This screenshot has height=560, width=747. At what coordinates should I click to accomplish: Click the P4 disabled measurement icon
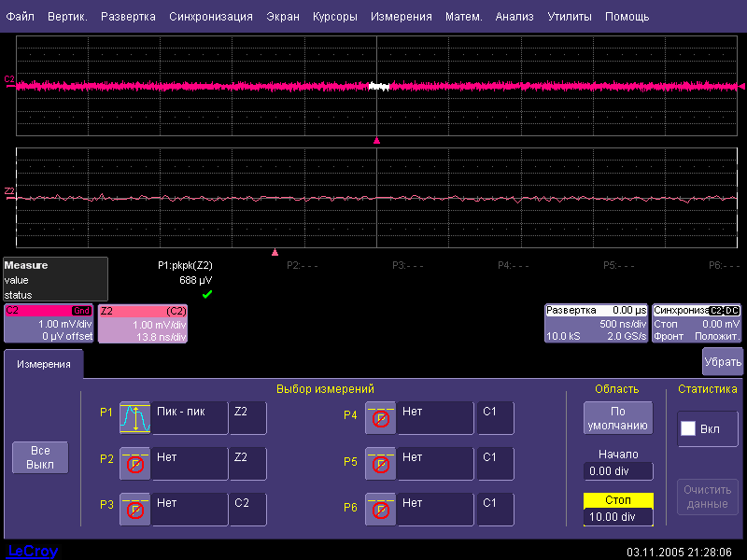381,418
